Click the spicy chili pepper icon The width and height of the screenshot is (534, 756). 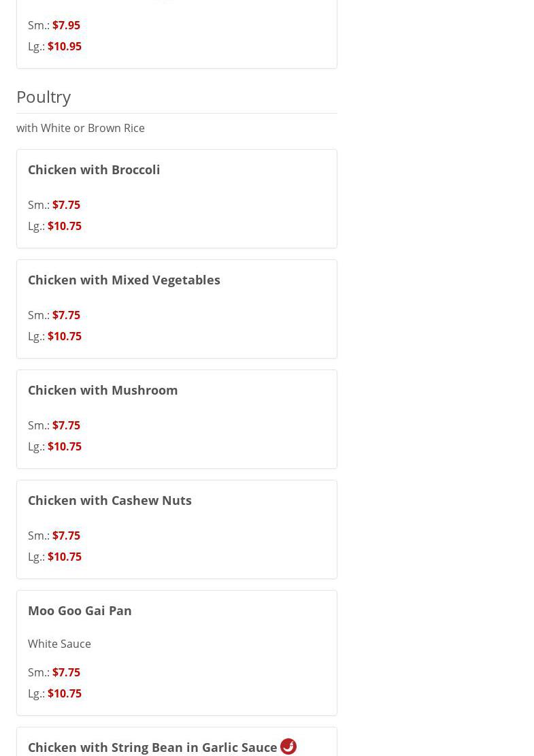288,746
